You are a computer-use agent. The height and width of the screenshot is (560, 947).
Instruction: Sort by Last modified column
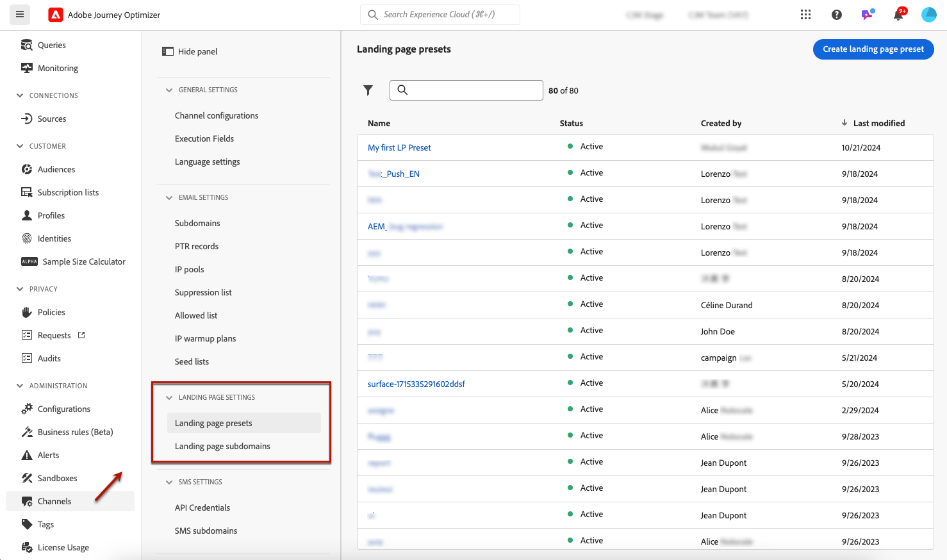click(x=878, y=123)
